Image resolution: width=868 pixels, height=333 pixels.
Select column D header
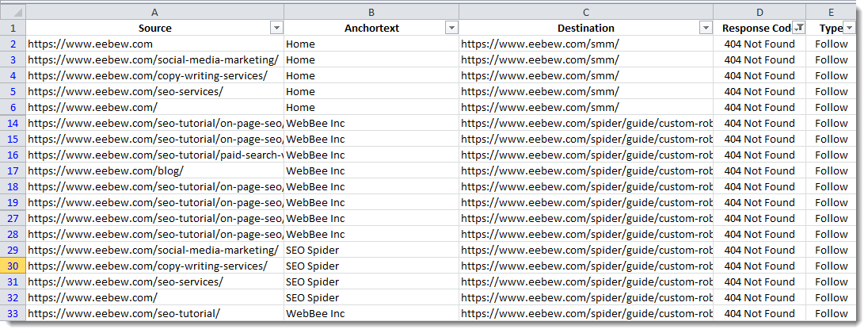coord(759,12)
